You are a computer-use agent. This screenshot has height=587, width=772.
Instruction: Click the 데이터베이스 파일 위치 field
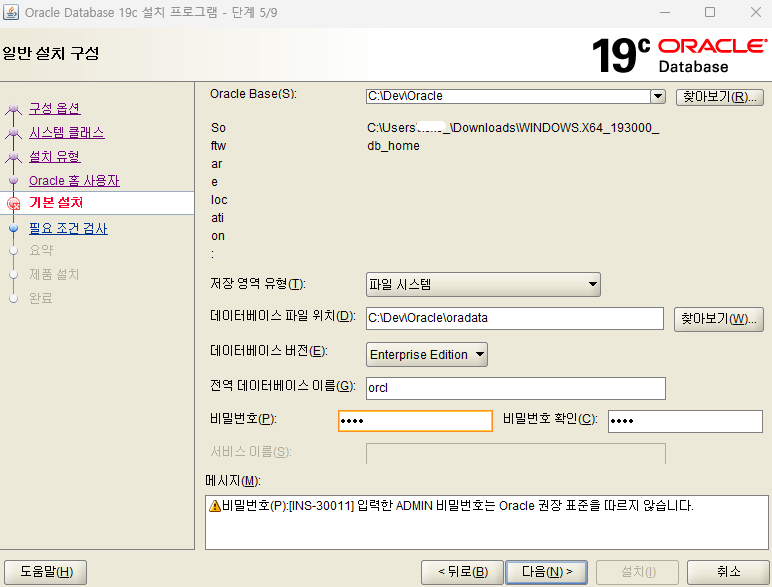click(515, 318)
